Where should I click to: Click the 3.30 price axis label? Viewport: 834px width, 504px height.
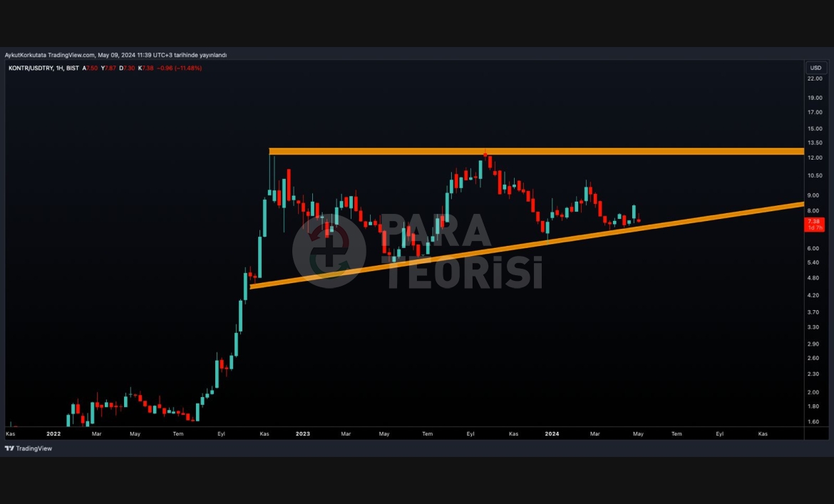(813, 327)
